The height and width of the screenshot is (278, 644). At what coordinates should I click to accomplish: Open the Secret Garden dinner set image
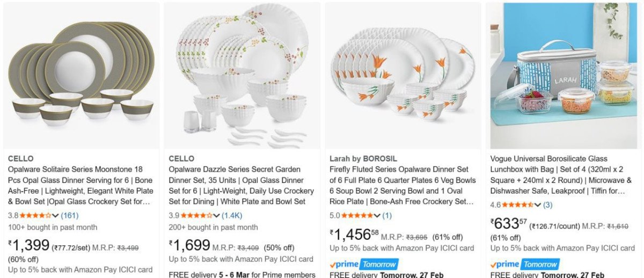point(242,75)
